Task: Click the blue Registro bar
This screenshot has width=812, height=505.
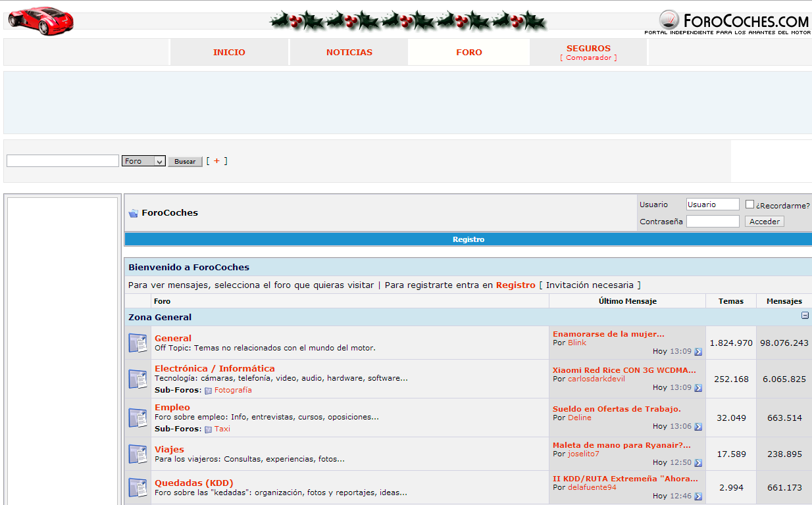Action: click(469, 239)
